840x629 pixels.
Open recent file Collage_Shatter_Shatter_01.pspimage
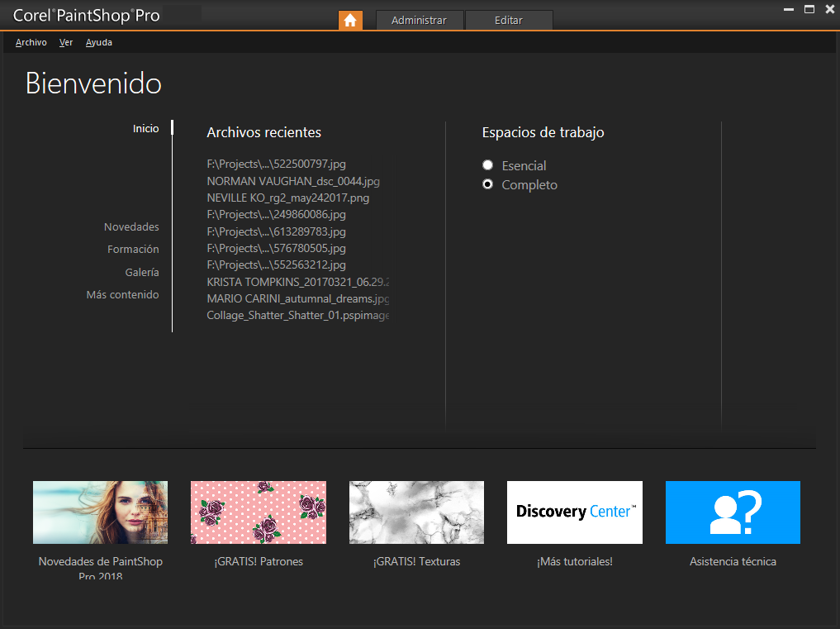tap(298, 315)
